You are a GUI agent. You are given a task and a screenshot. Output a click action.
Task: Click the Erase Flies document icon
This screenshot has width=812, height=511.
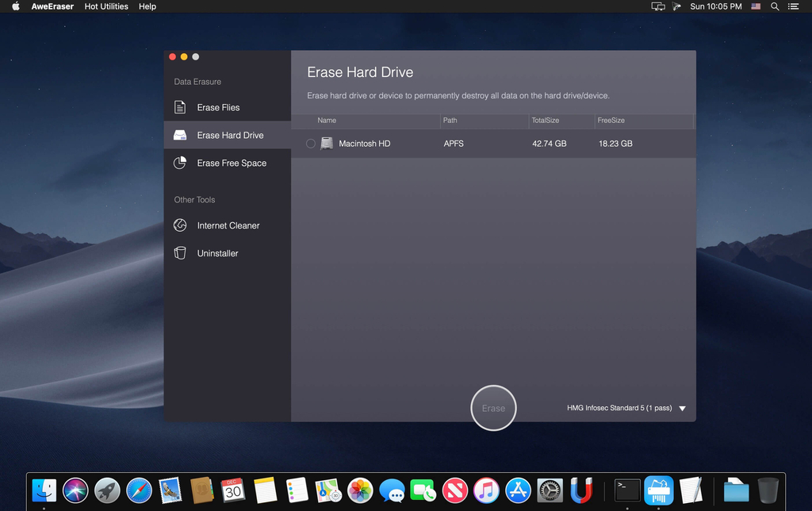tap(181, 107)
